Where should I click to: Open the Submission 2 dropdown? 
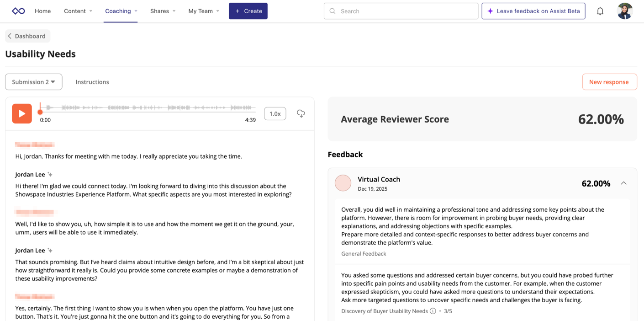pos(33,81)
